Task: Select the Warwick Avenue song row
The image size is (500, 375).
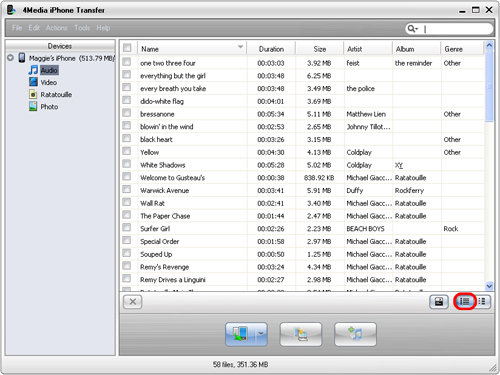Action: 302,190
